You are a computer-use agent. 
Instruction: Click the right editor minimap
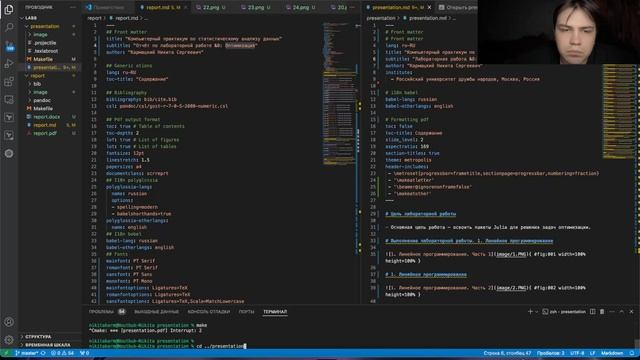pyautogui.click(x=619, y=111)
